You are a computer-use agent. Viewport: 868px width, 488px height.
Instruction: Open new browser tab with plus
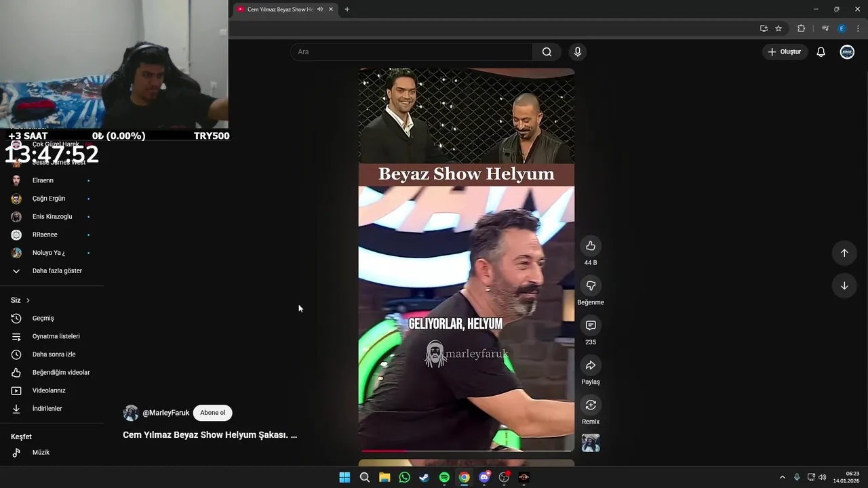coord(347,9)
